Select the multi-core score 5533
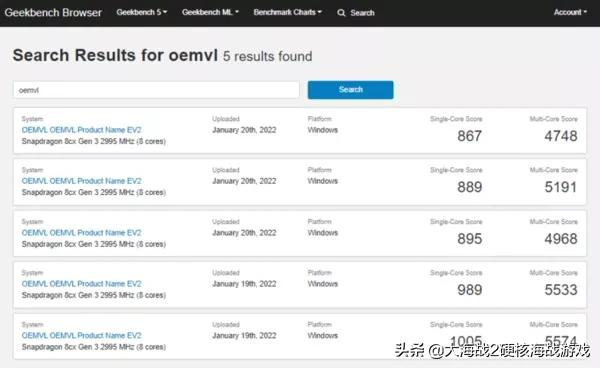This screenshot has width=600, height=368. 561,290
